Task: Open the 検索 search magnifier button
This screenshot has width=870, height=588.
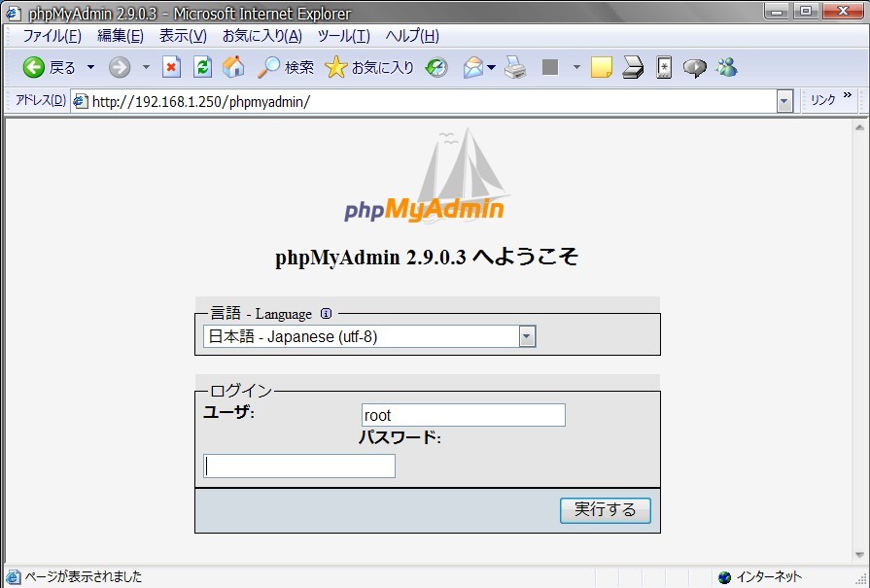Action: (285, 68)
